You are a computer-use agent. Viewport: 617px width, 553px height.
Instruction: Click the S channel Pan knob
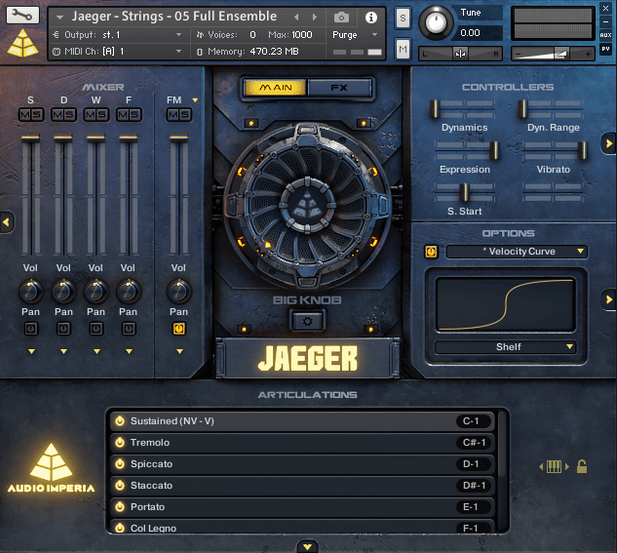pyautogui.click(x=30, y=291)
